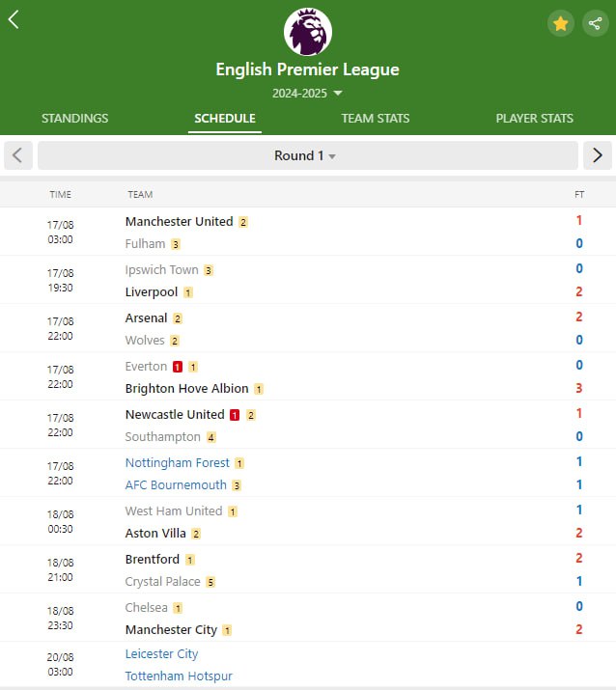The width and height of the screenshot is (616, 690).
Task: Go to next round arrow
Action: coord(597,155)
